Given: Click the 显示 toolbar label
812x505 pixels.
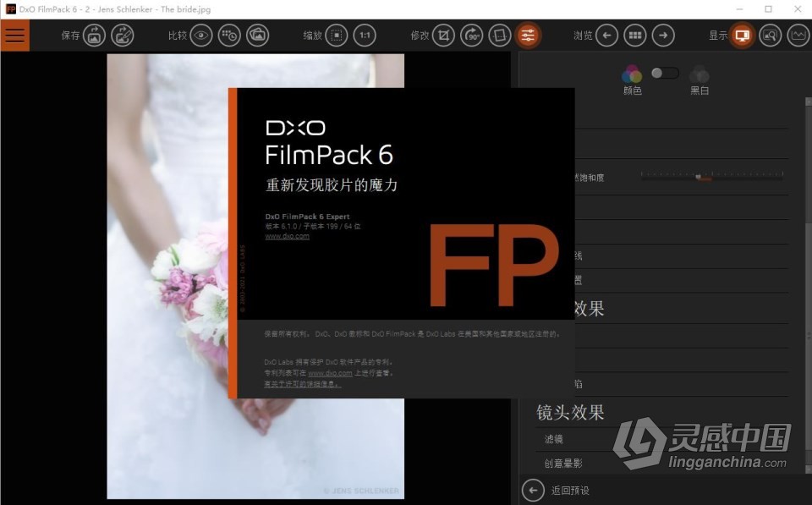Looking at the screenshot, I should point(718,36).
